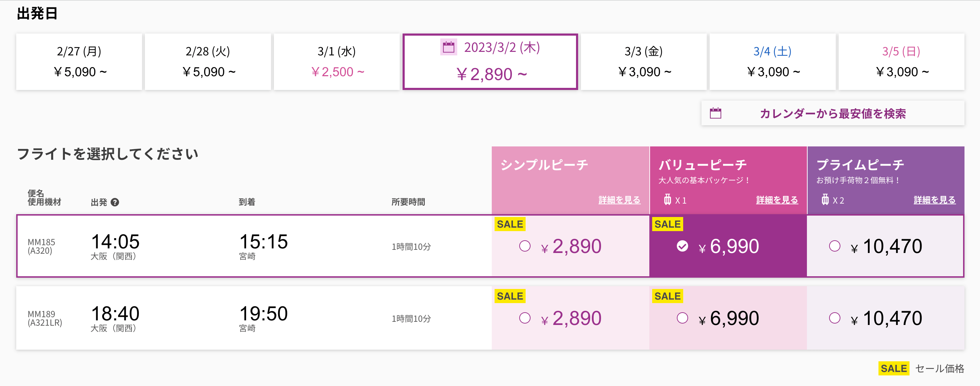Click the selected MM185 Value Peach checkmark
This screenshot has height=386, width=980.
coord(682,246)
